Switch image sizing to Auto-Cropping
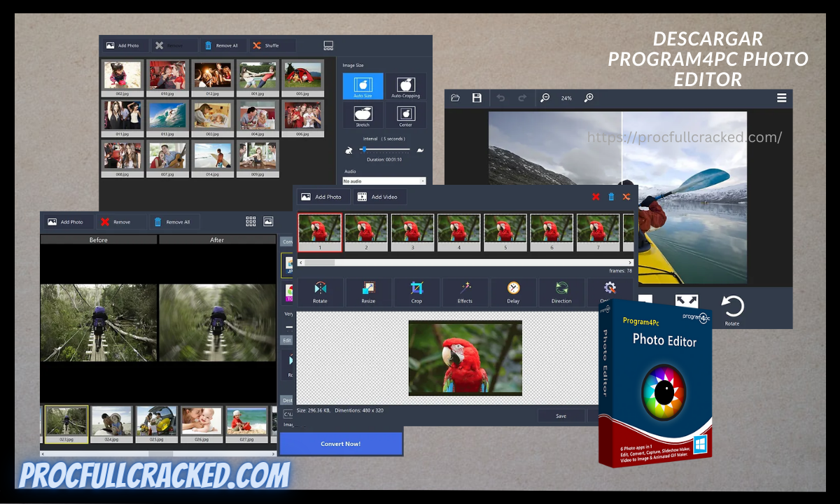Viewport: 840px width, 504px height. pyautogui.click(x=406, y=85)
